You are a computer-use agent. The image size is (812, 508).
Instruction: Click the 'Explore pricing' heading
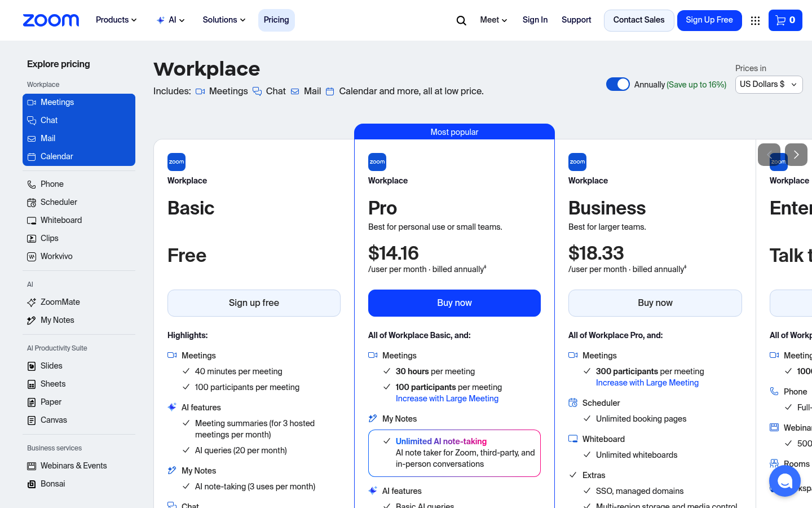pos(59,64)
